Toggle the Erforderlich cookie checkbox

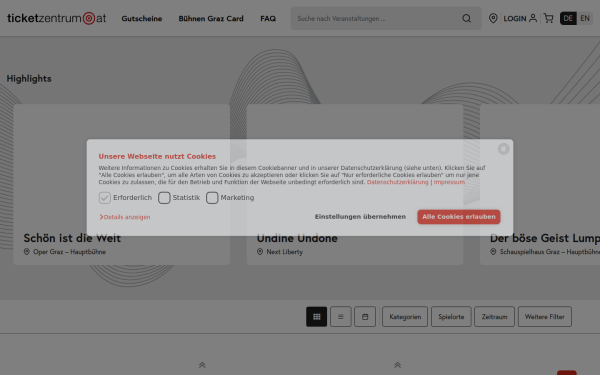point(104,198)
